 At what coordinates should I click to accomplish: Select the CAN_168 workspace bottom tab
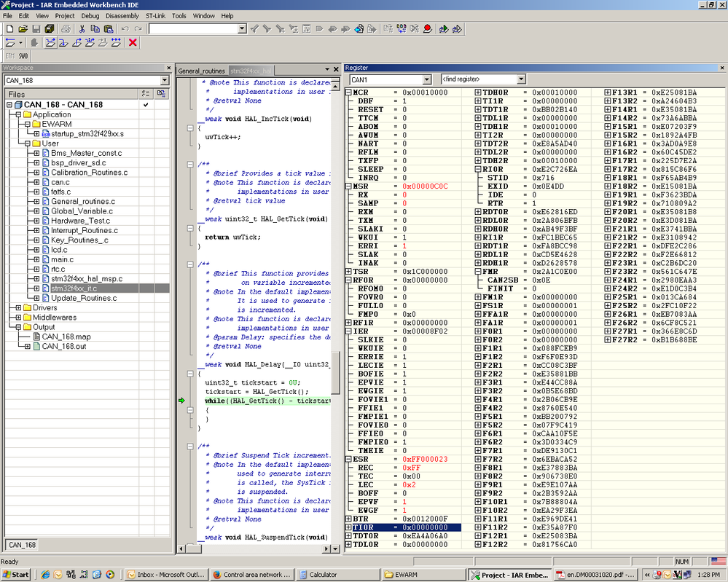[23, 545]
